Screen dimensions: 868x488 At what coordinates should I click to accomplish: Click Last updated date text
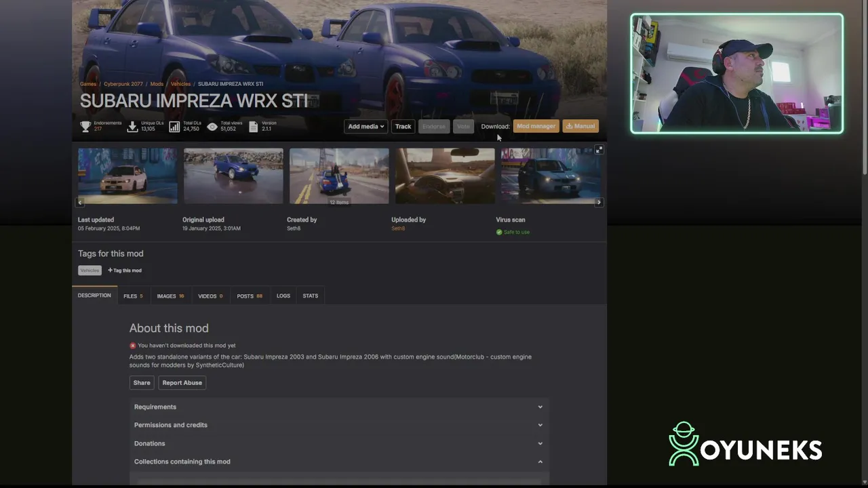[110, 228]
